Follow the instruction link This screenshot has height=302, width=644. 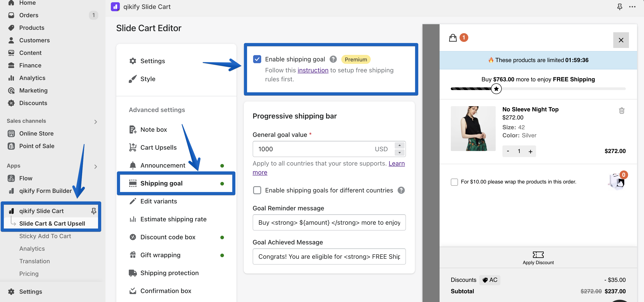click(x=313, y=70)
